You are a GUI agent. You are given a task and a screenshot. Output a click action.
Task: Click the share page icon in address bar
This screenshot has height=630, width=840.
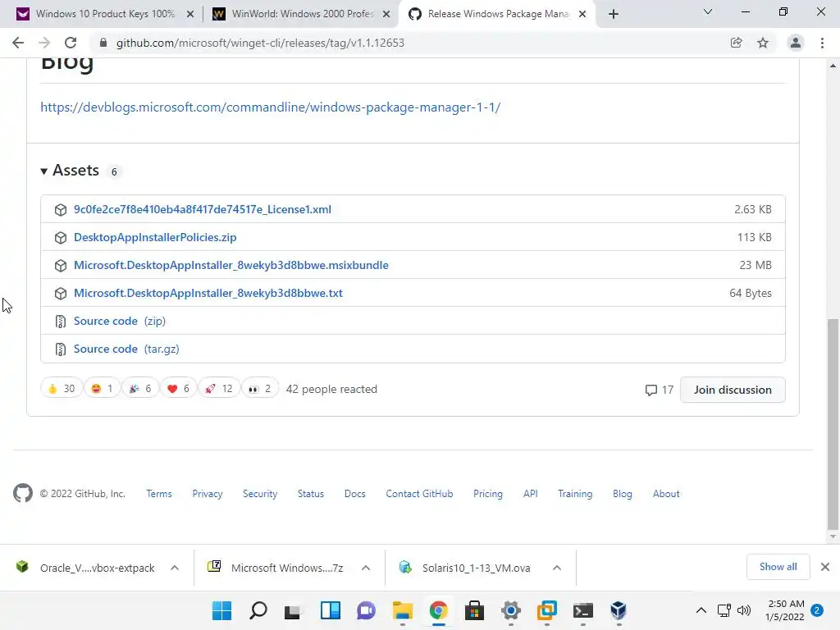pos(737,43)
